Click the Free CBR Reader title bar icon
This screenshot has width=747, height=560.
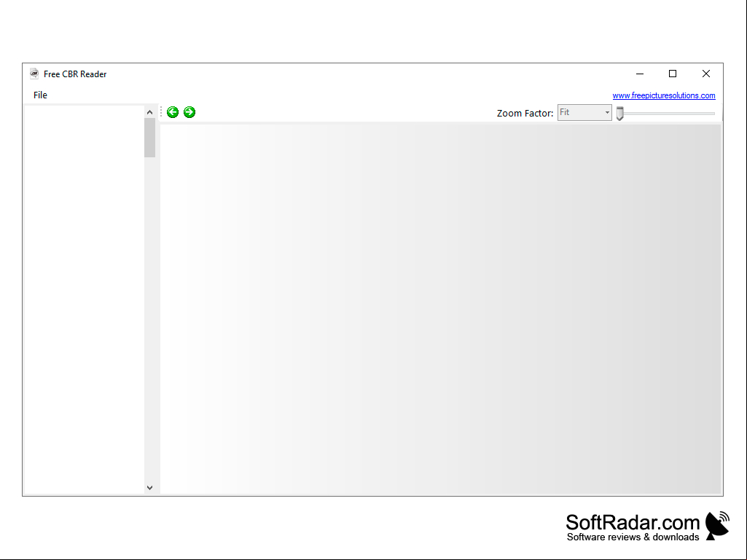click(x=34, y=74)
